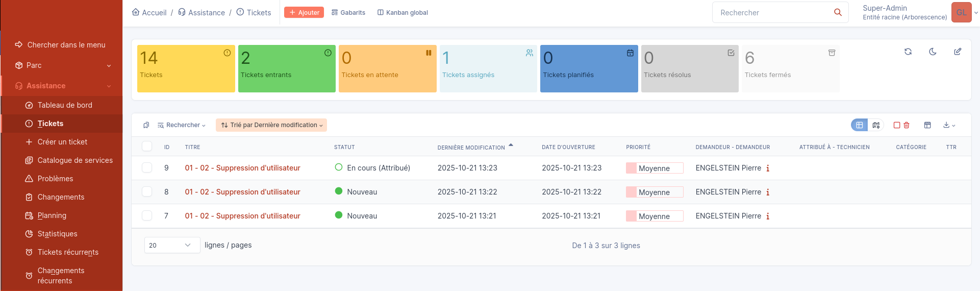This screenshot has width=980, height=291.
Task: Select checkbox for ticket 8 row
Action: pos(147,191)
